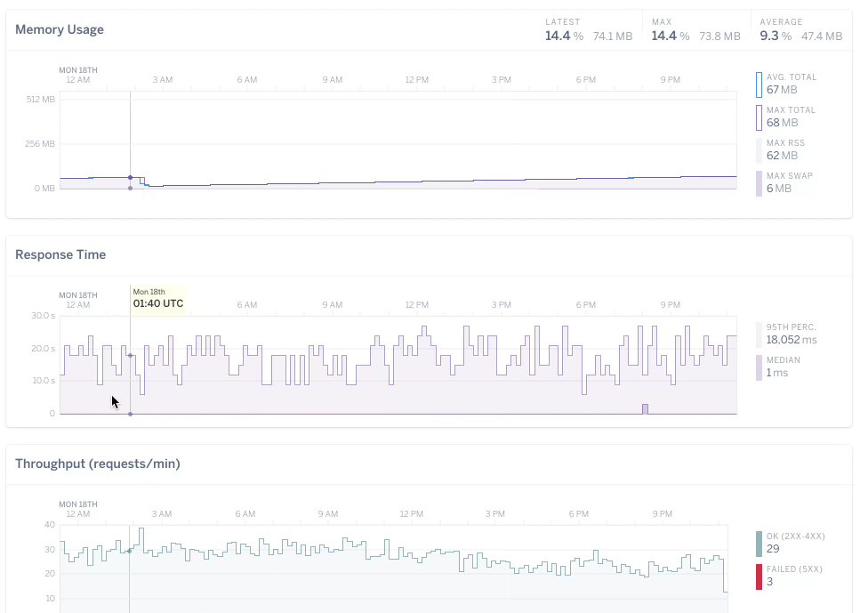Click the 12 PM label on Memory Usage axis
This screenshot has height=613, width=868.
point(416,80)
